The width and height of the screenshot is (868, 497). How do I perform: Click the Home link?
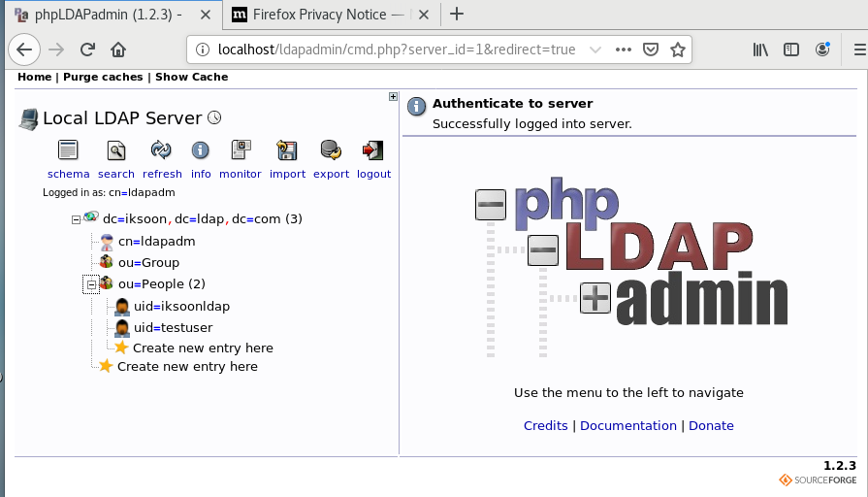click(x=34, y=77)
